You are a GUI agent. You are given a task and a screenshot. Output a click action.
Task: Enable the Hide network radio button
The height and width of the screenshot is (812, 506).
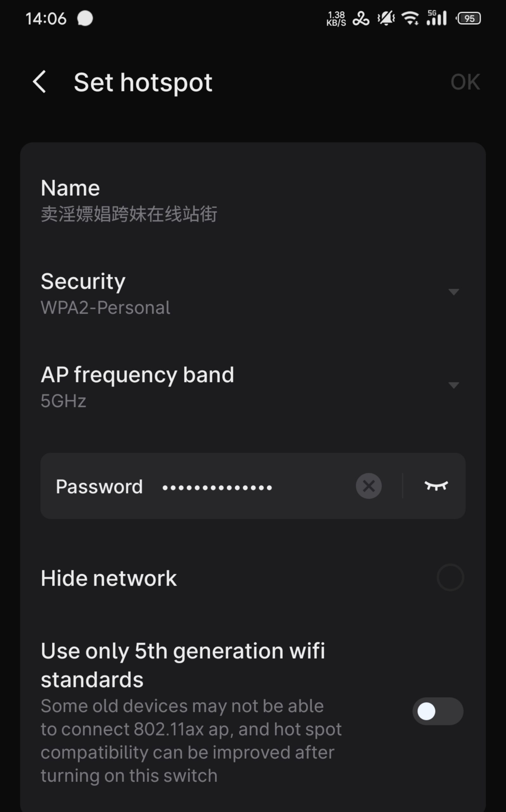pyautogui.click(x=450, y=578)
